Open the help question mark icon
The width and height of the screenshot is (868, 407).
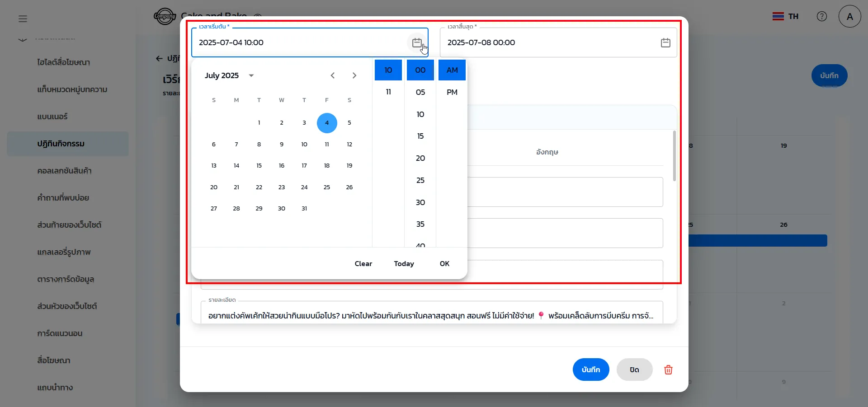pyautogui.click(x=821, y=17)
